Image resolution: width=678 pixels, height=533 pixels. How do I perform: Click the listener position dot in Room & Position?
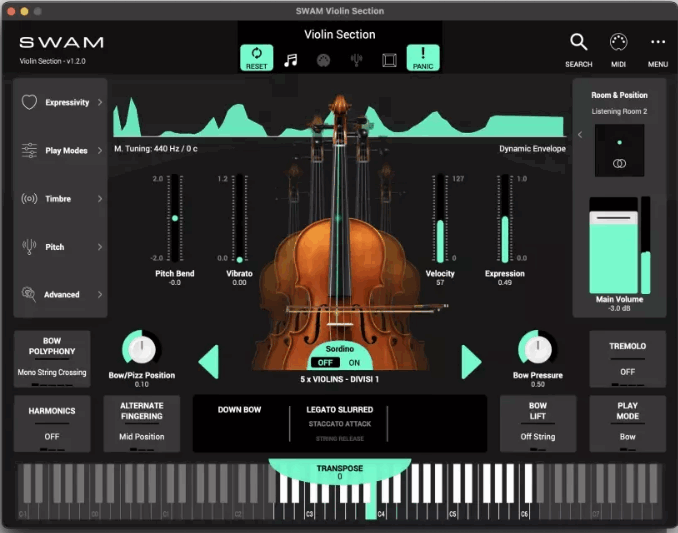click(x=620, y=142)
